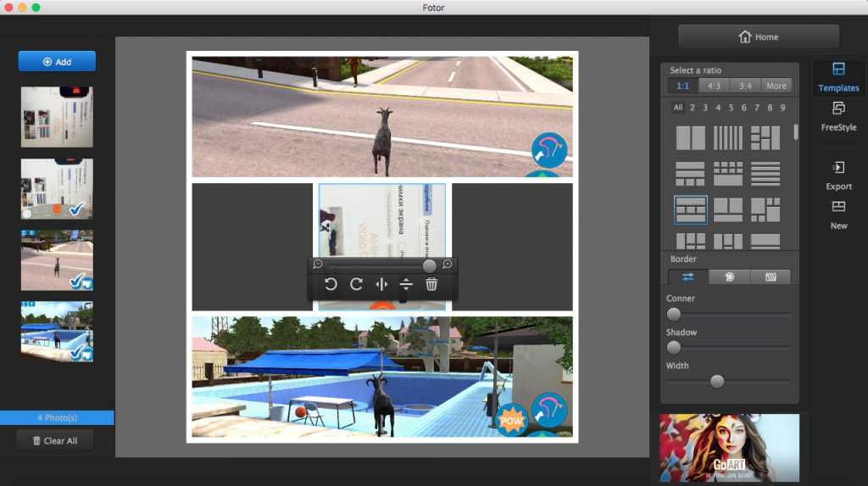
Task: Click Add photos button
Action: point(57,62)
